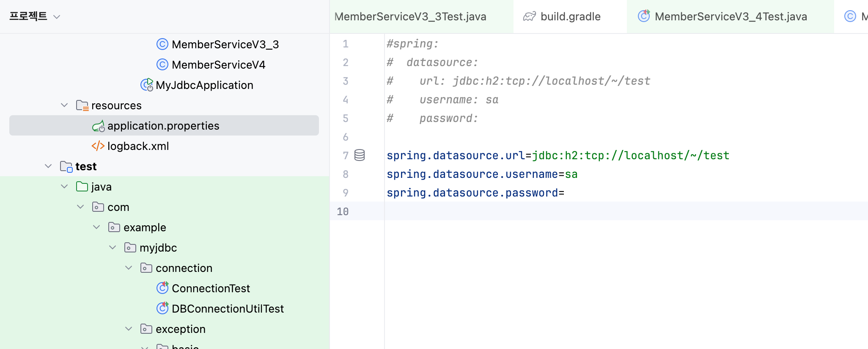Collapse the exception package chevron

click(x=129, y=329)
